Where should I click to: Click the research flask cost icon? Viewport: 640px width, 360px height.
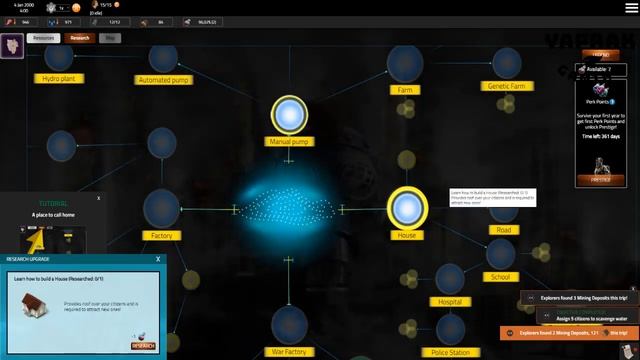[x=141, y=336]
